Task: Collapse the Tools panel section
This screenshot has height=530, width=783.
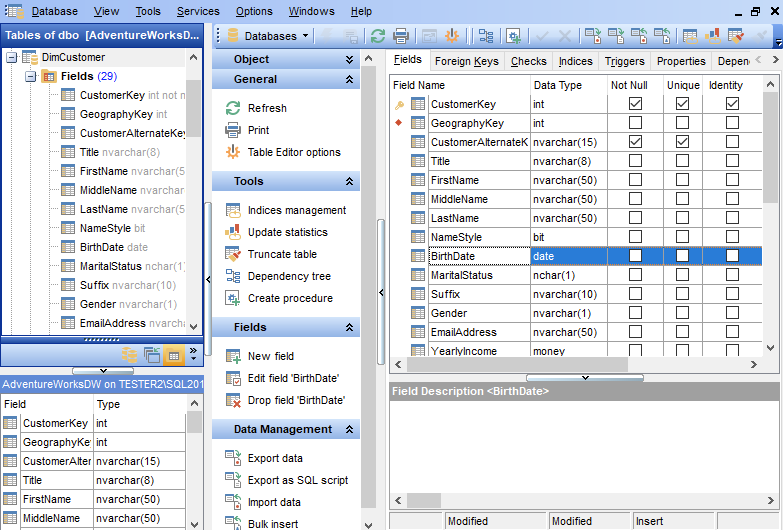Action: [x=349, y=181]
